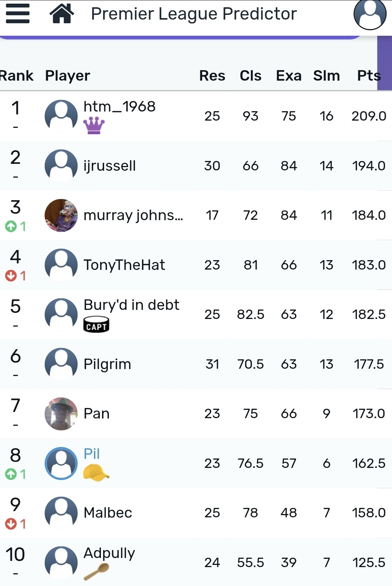Click the wooden spoon badge under Adpully
392x586 pixels.
coord(96,571)
